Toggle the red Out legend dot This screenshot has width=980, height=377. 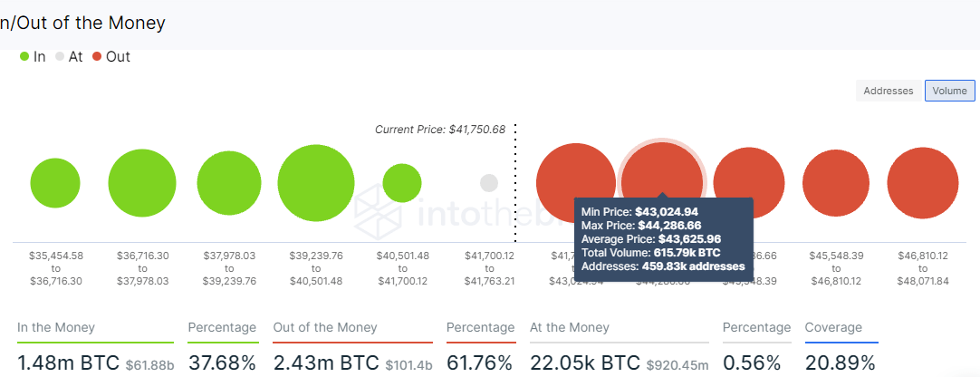pyautogui.click(x=97, y=57)
